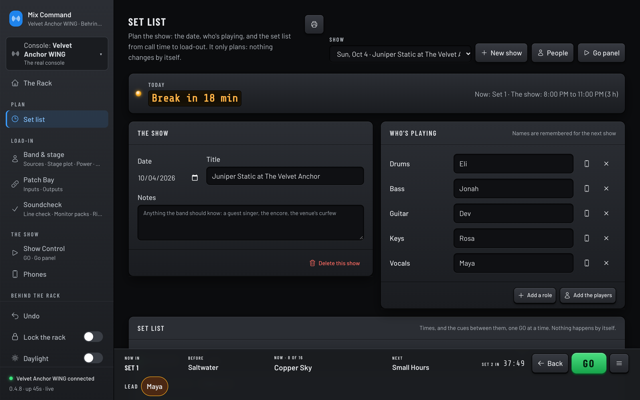640x400 pixels.
Task: Click Add the players button
Action: 588,295
